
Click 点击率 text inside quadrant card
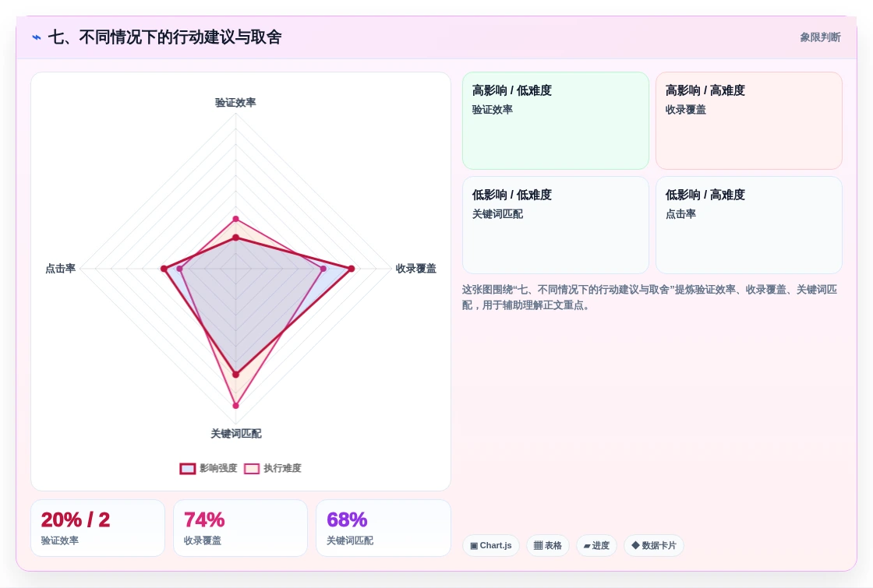click(680, 214)
